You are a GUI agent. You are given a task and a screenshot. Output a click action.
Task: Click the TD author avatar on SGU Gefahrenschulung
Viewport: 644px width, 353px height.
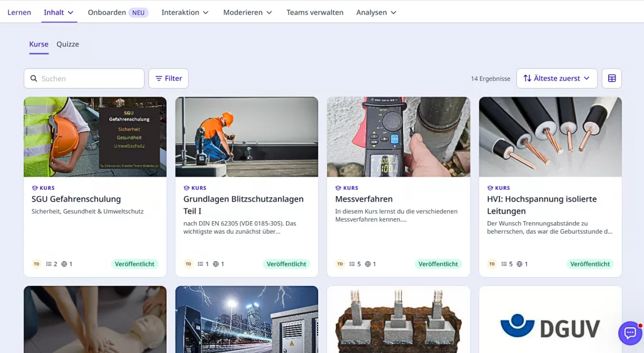coord(36,264)
